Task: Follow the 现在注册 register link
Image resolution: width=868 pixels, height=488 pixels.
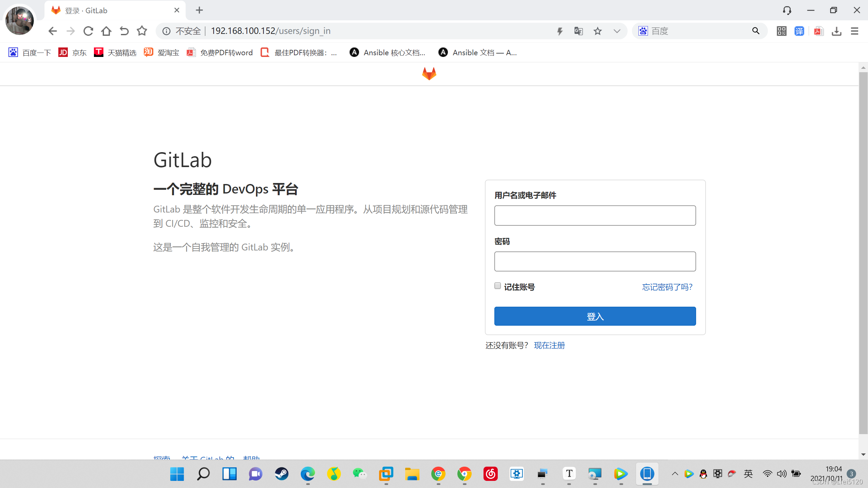Action: point(549,345)
